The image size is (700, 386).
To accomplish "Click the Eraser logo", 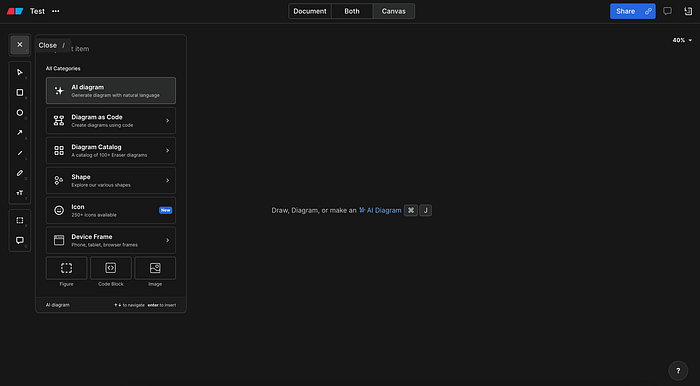I will pyautogui.click(x=15, y=11).
